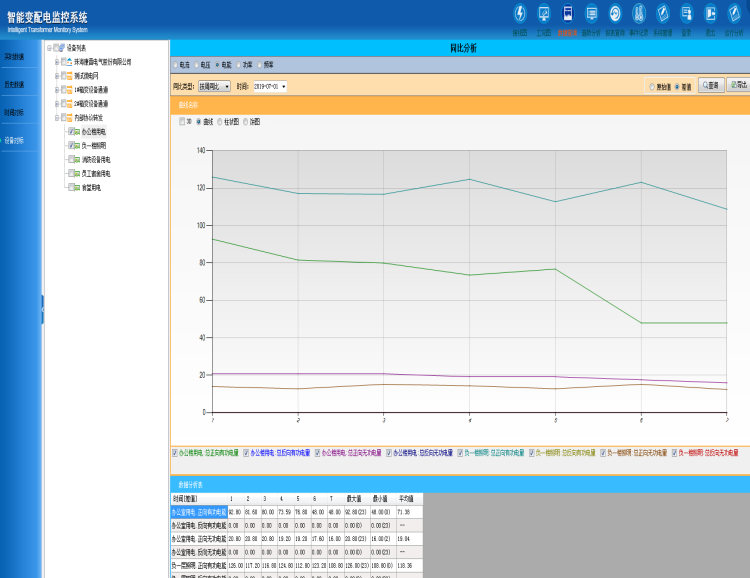This screenshot has width=750, height=578.
Task: Open the 报表查询 report query icon
Action: 615,14
